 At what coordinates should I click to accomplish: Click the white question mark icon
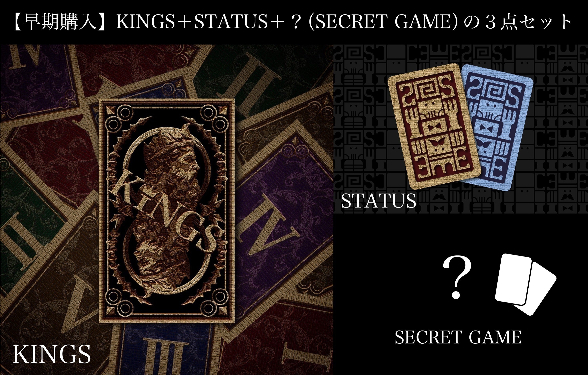[457, 277]
